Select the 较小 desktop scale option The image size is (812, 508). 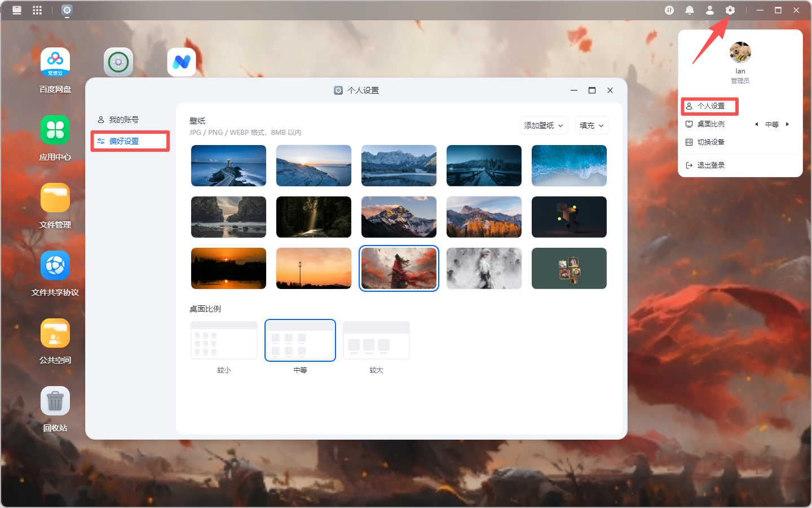click(x=224, y=340)
